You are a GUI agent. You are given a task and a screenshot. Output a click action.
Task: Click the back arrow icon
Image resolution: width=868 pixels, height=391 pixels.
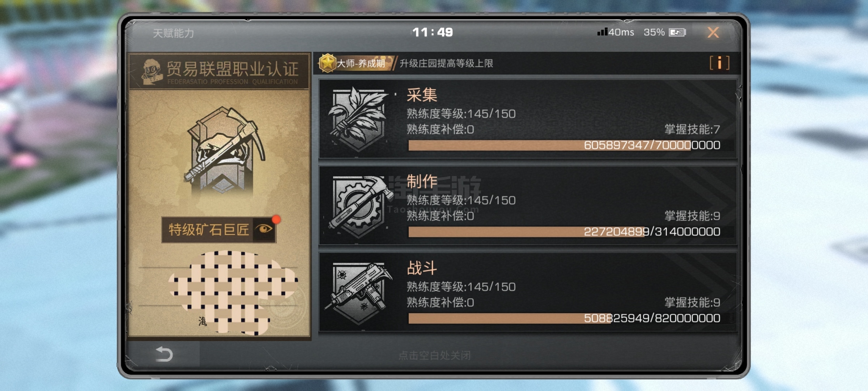coord(164,354)
